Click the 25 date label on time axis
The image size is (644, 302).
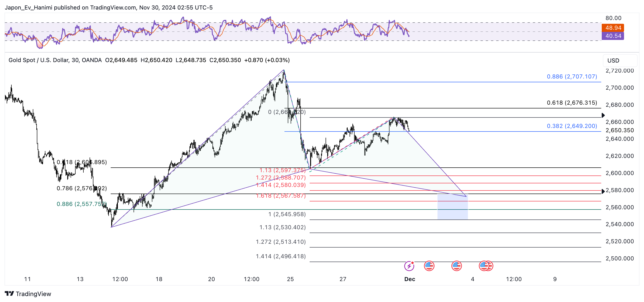[290, 279]
